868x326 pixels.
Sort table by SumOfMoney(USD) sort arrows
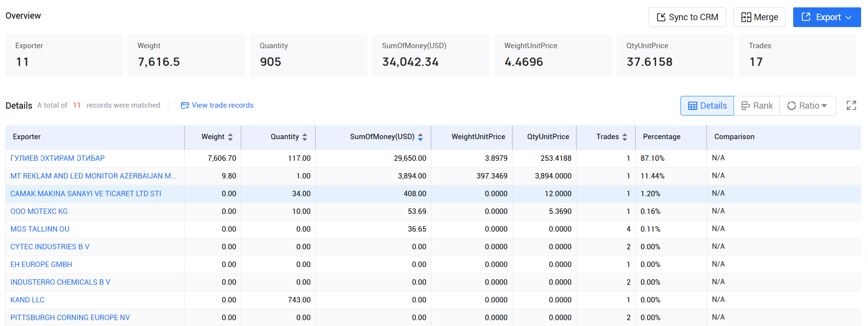pos(420,137)
